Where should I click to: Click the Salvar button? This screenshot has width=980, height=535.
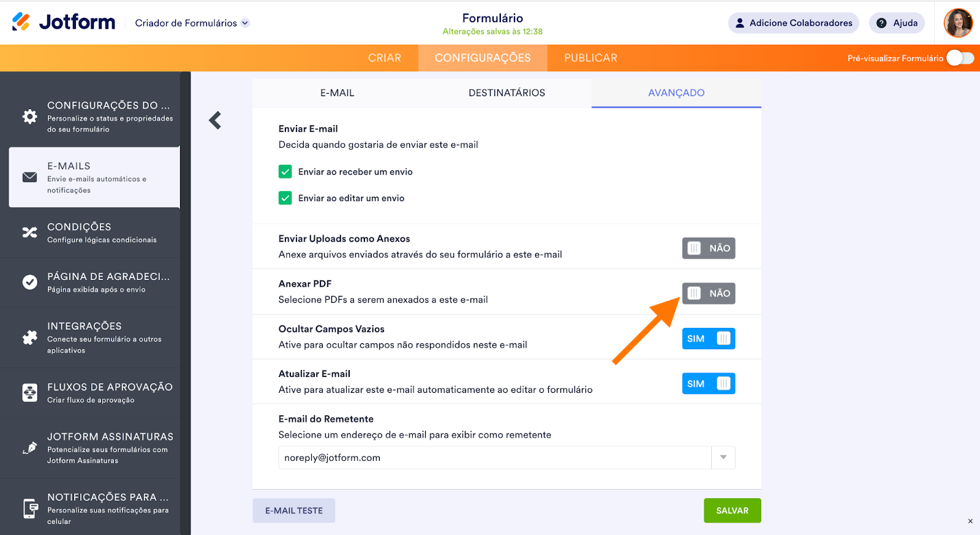click(x=732, y=510)
